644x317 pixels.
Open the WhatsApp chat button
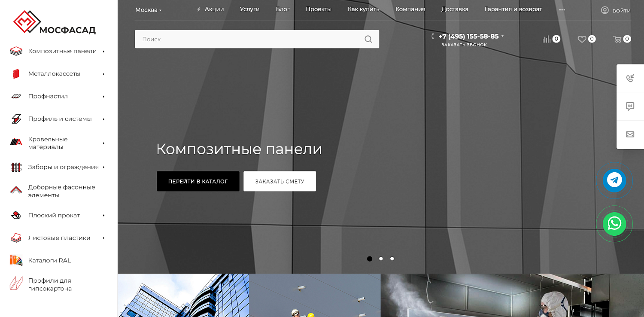(614, 224)
